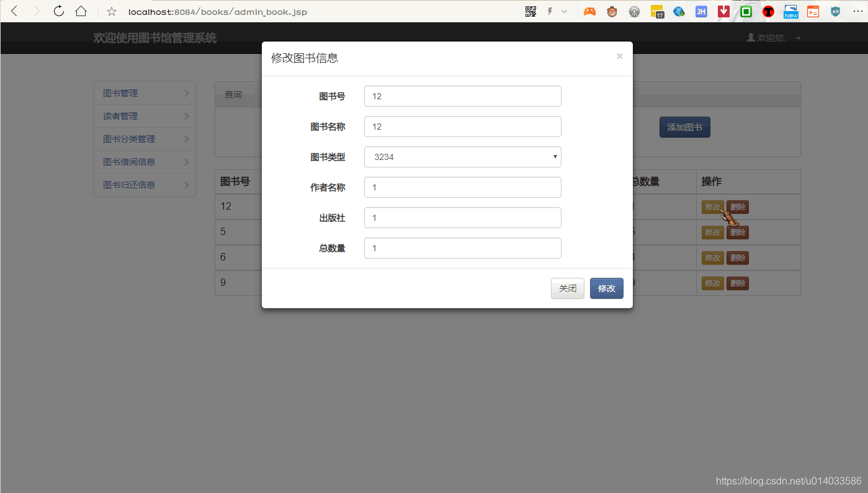The height and width of the screenshot is (493, 868).
Task: Open the blue shield extension icon
Action: 836,11
